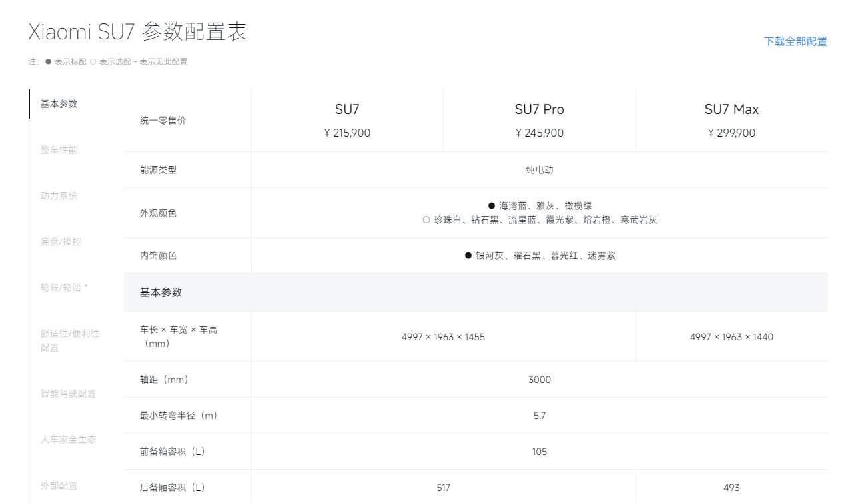
Task: Click optional colors line starting 珍珠白
Action: pos(540,220)
